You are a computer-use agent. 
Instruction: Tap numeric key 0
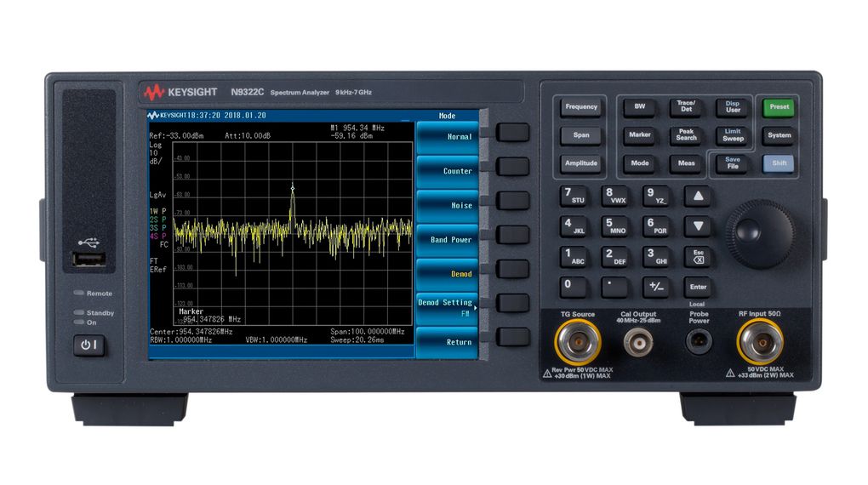pos(574,287)
